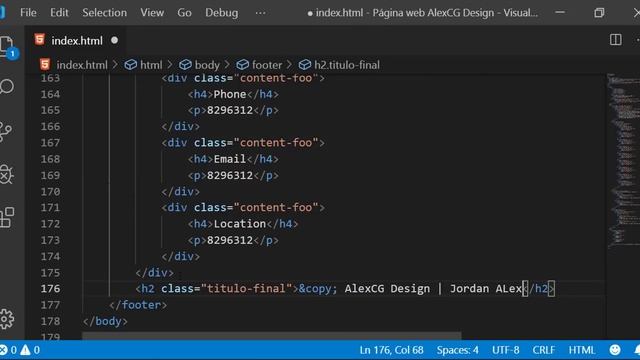Click the body breadcrumb item
This screenshot has width=640, height=360.
[207, 65]
